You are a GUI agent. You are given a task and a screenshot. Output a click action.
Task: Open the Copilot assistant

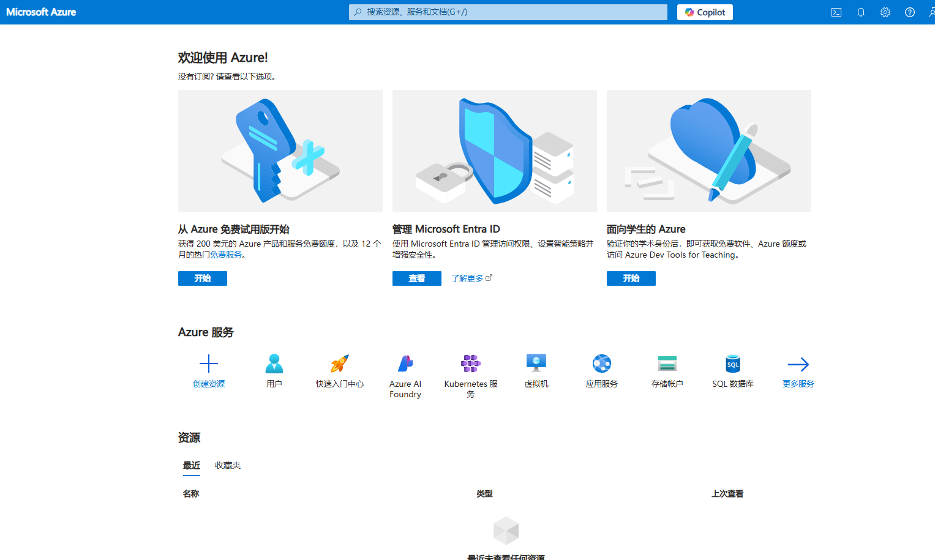pyautogui.click(x=704, y=12)
